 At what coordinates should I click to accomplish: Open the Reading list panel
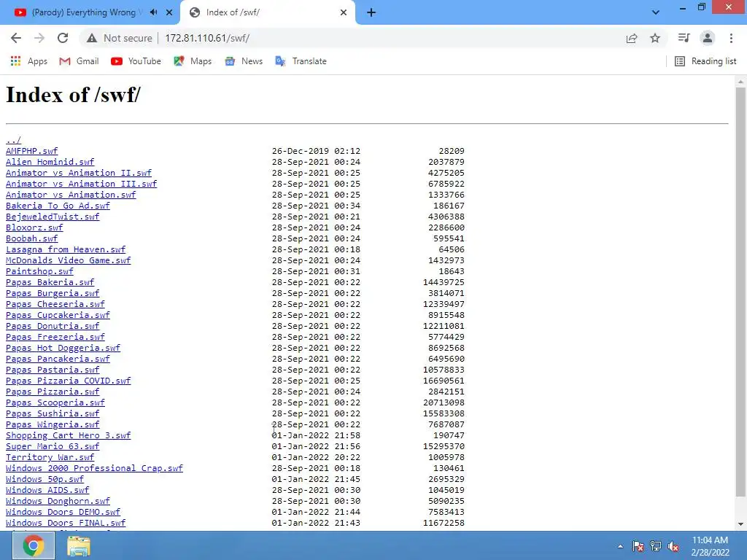pyautogui.click(x=705, y=61)
